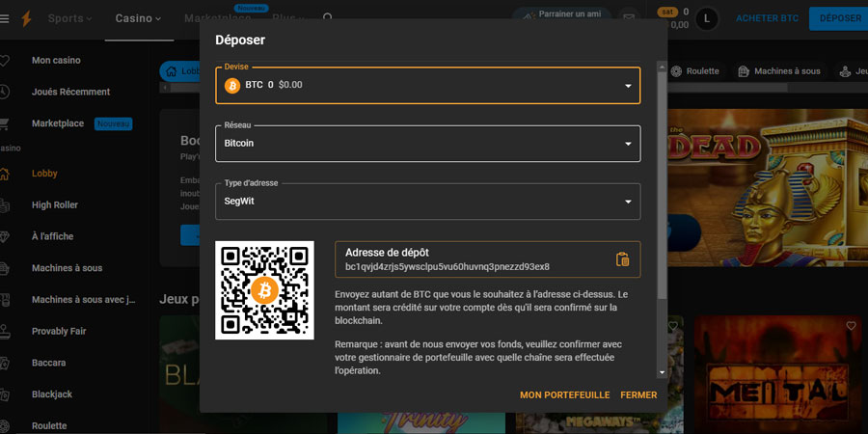This screenshot has width=868, height=434.
Task: Click the MON PORTEFEUILLE link
Action: tap(564, 395)
